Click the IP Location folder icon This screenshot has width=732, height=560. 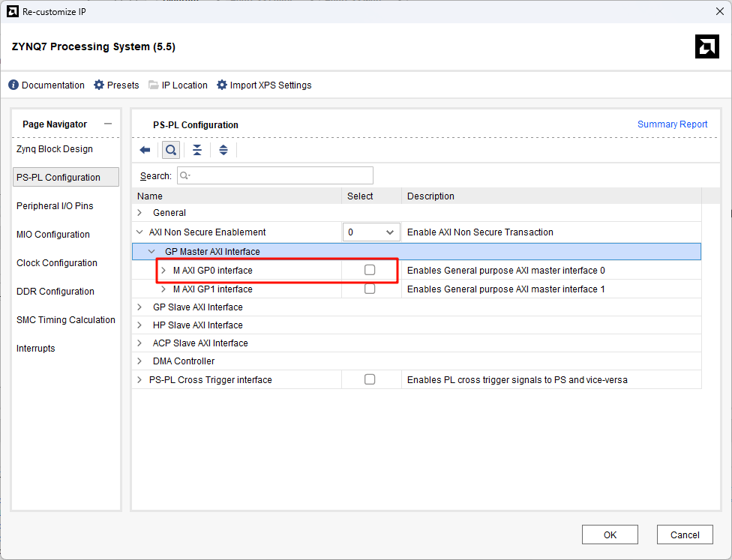point(154,85)
